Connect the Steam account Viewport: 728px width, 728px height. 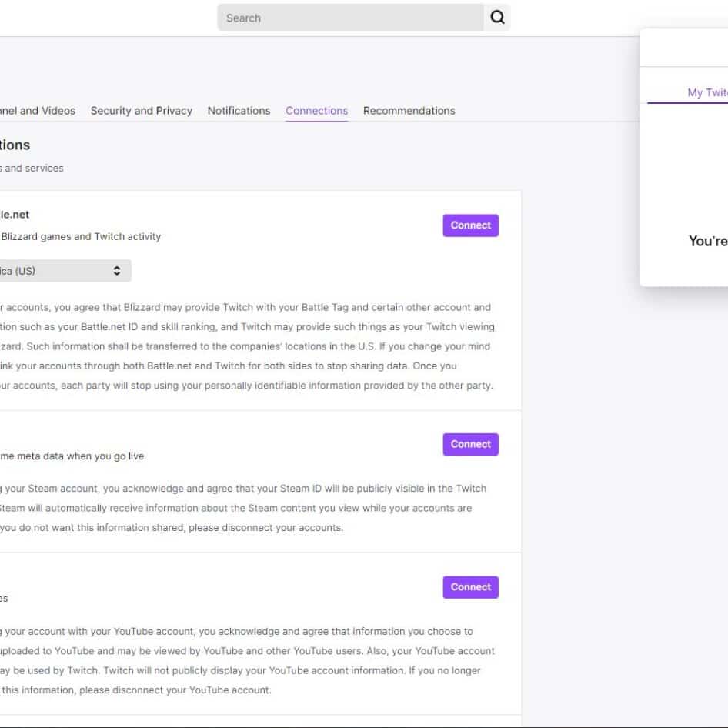[470, 444]
